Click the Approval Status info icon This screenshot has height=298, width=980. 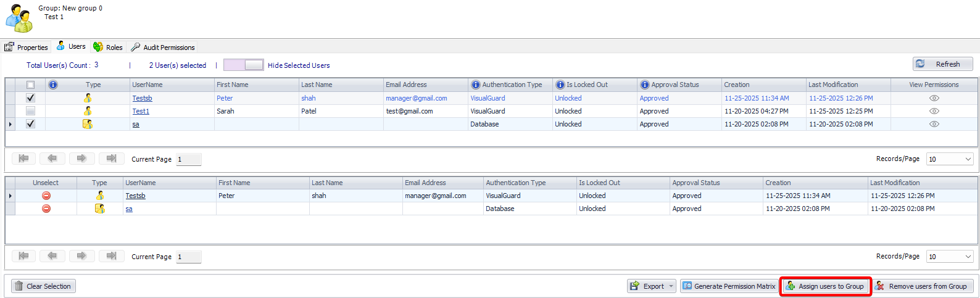(x=644, y=85)
